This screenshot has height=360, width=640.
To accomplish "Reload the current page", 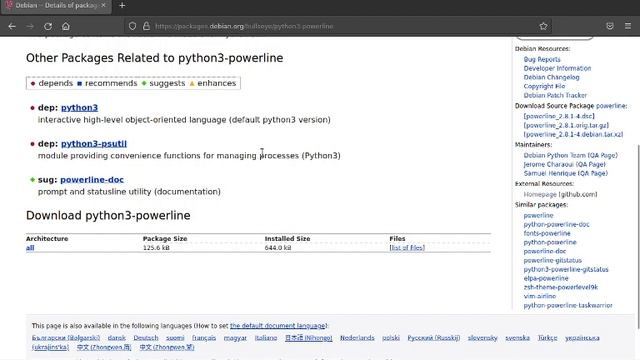I will point(48,26).
